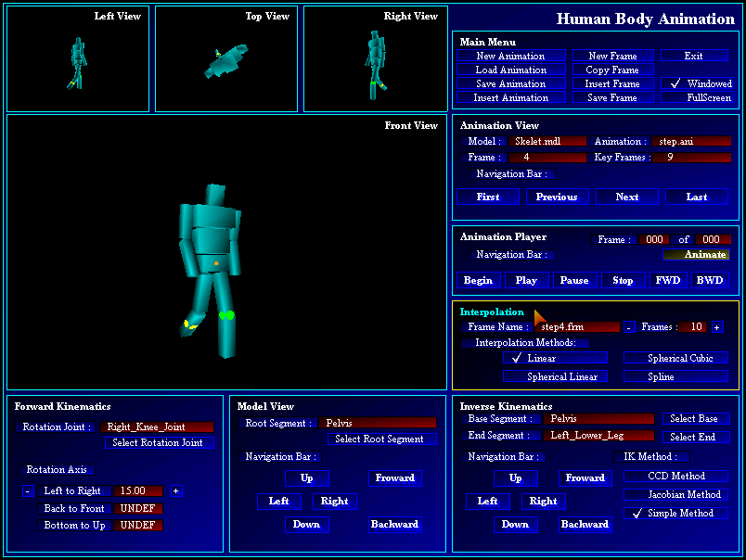746x560 pixels.
Task: Click the step4.frm frame name field
Action: click(580, 326)
